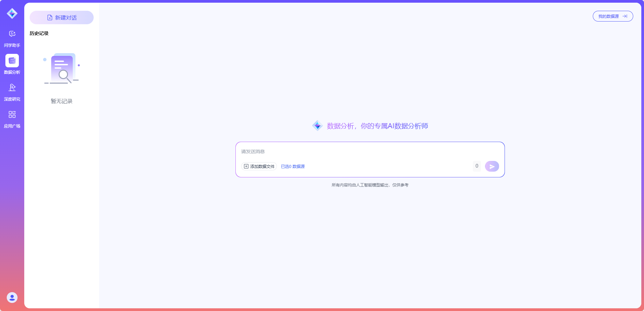Open the 已选0 数据源 link

(x=293, y=166)
